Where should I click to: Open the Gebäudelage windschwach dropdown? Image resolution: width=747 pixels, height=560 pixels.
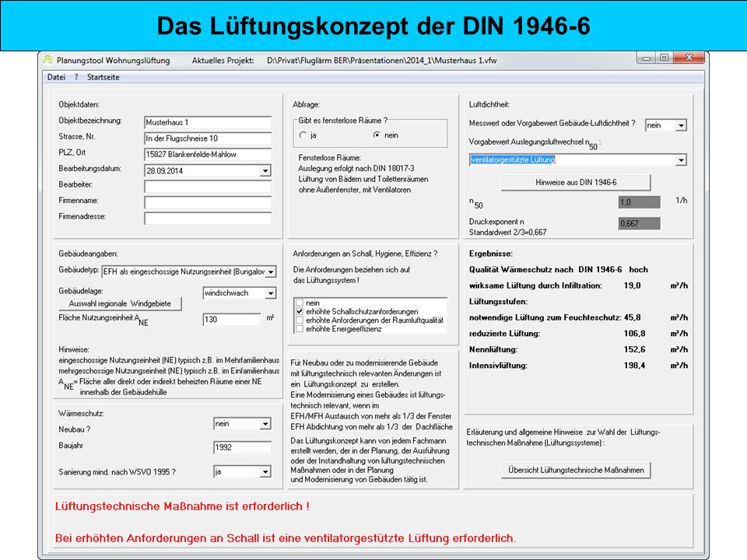pyautogui.click(x=271, y=293)
